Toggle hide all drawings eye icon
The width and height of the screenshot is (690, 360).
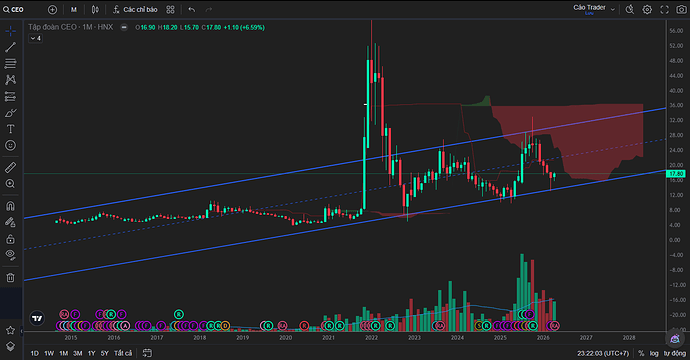point(11,255)
